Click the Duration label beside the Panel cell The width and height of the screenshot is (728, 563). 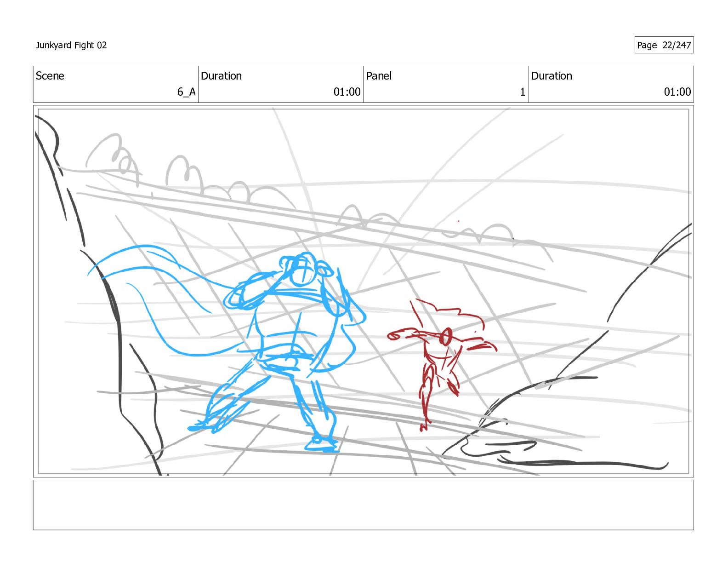click(552, 76)
